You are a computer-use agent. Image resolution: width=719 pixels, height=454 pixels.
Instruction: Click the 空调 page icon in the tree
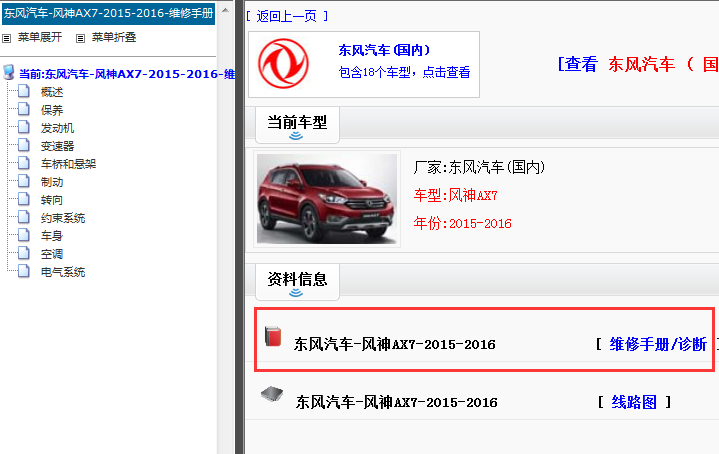coord(24,253)
